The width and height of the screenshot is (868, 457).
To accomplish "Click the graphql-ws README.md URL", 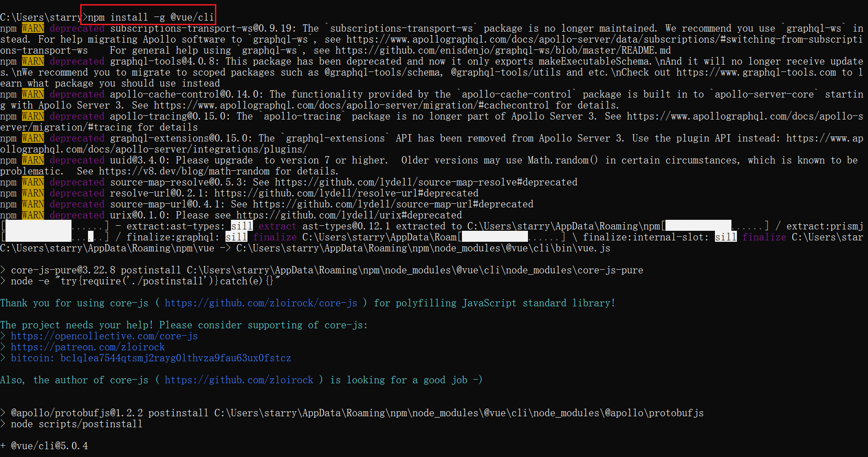I will point(503,50).
